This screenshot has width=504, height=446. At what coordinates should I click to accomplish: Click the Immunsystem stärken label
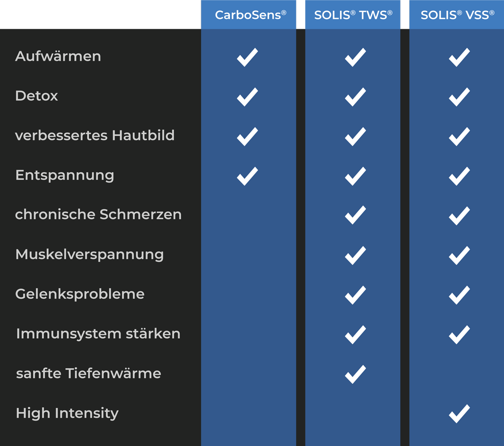tap(98, 334)
